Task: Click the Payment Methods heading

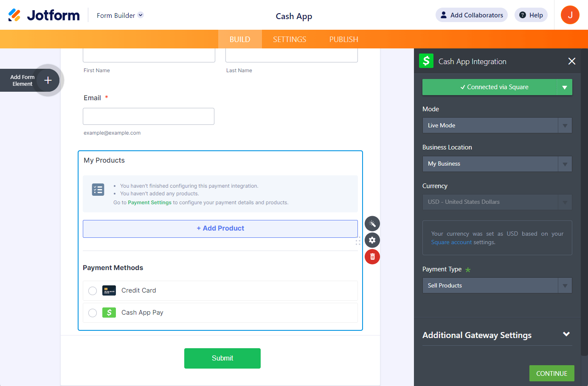Action: click(113, 268)
